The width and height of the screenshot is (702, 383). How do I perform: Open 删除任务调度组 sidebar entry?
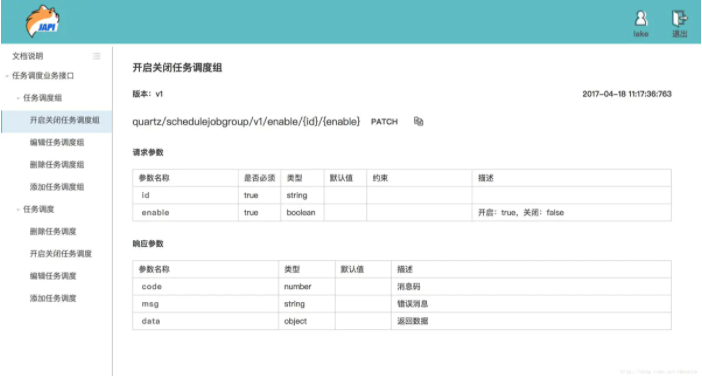(57, 165)
